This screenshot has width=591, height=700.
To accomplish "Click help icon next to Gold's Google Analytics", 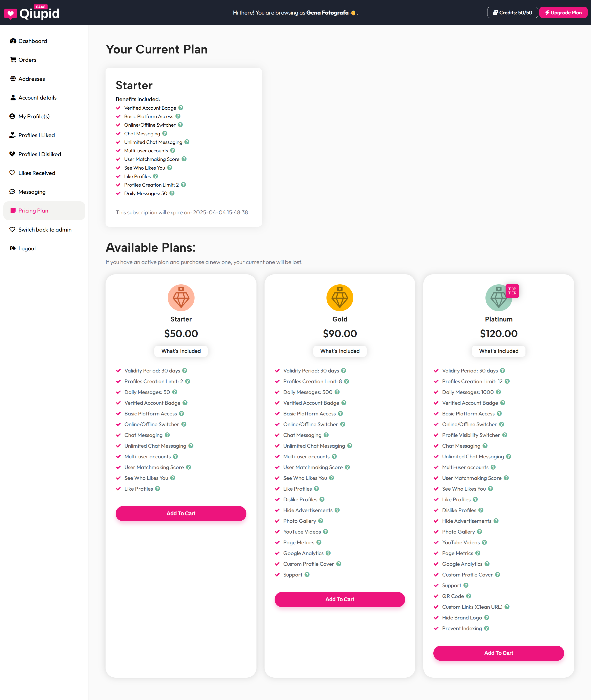I will pyautogui.click(x=328, y=553).
